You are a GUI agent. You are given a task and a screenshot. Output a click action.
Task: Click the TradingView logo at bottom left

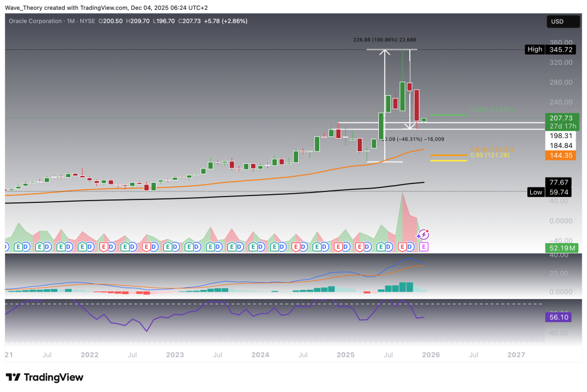pos(44,377)
